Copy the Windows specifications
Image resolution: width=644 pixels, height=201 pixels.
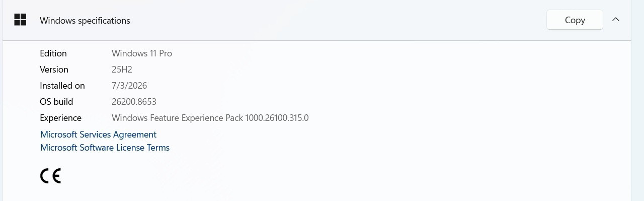(x=575, y=20)
